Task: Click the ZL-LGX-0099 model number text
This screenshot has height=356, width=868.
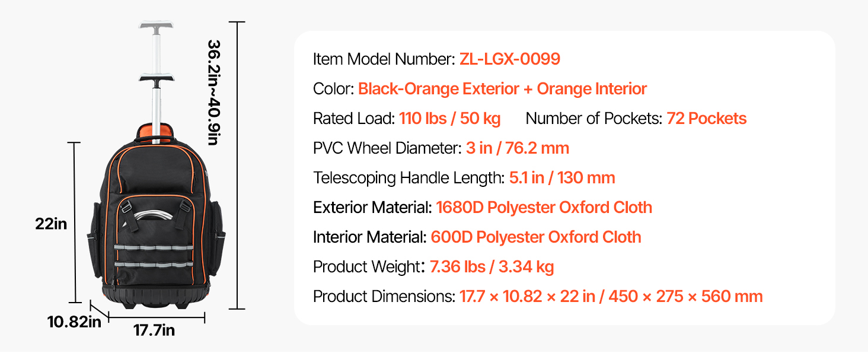Action: click(509, 59)
